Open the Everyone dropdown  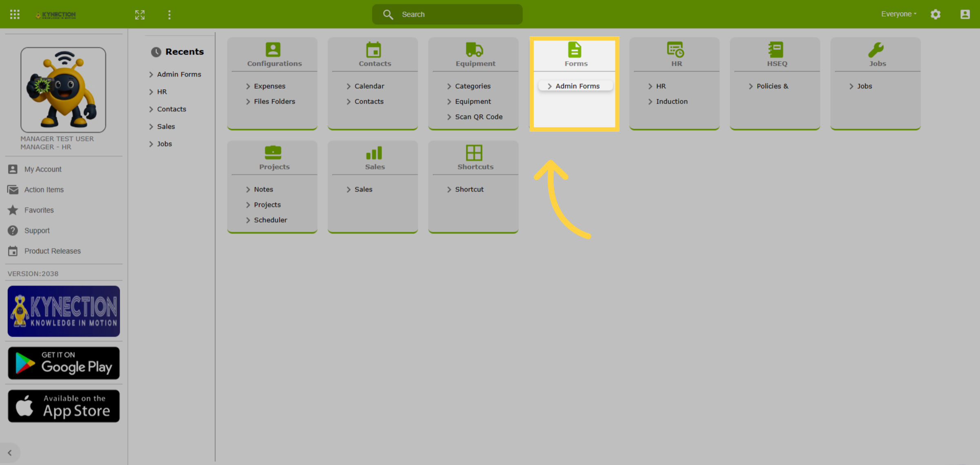coord(899,14)
